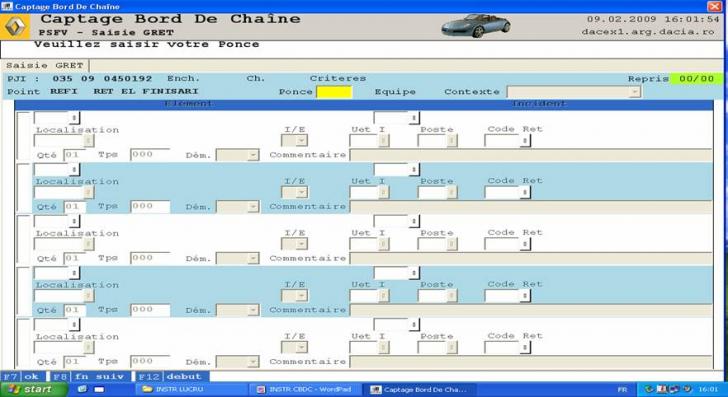Tick the first row selection checkbox

23,136
